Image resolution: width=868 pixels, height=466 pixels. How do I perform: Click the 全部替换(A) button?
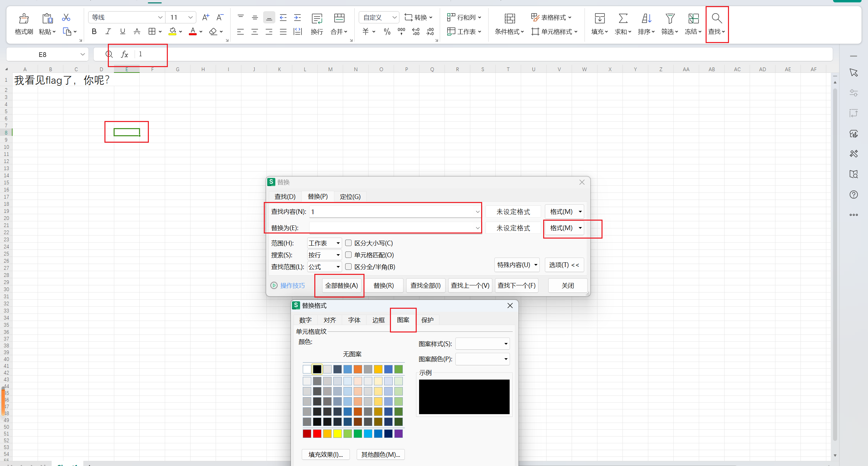coord(341,285)
